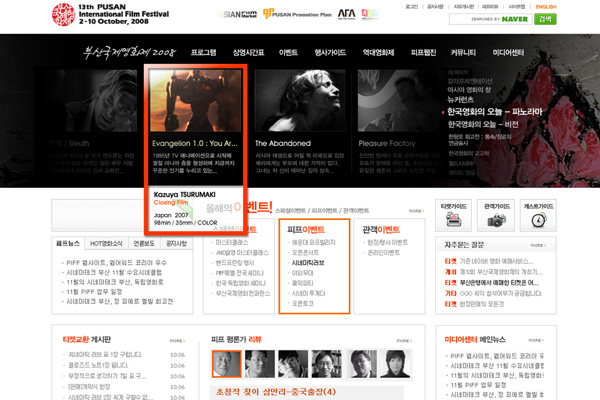Select the Evangelion 1.0 film thumbnail

click(x=196, y=101)
